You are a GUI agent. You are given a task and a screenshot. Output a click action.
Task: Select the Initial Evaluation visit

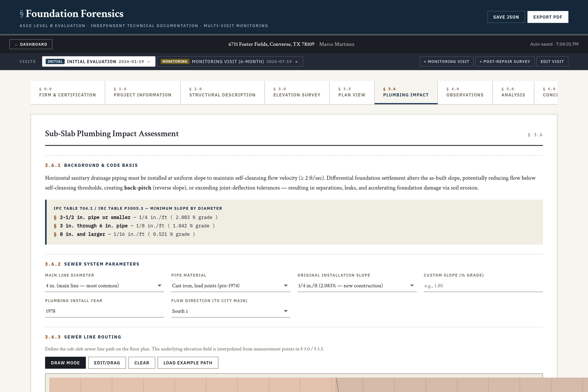99,61
